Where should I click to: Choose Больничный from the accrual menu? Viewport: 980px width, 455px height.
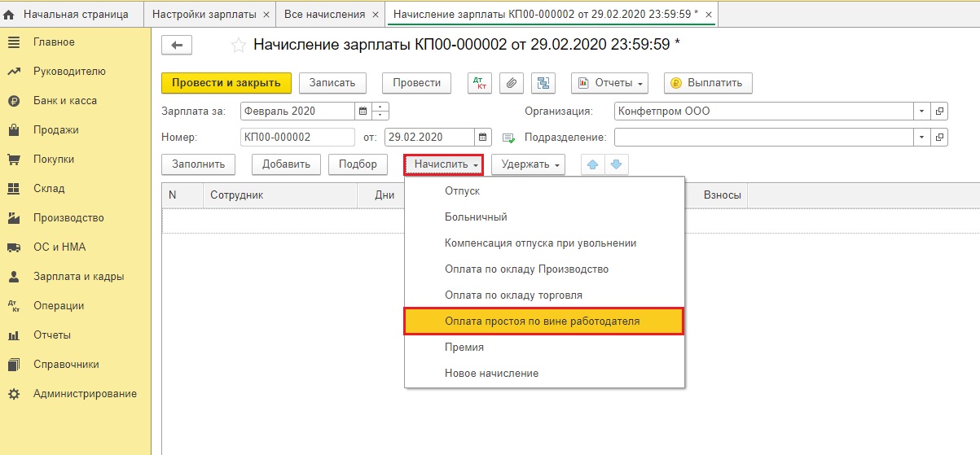[x=476, y=217]
